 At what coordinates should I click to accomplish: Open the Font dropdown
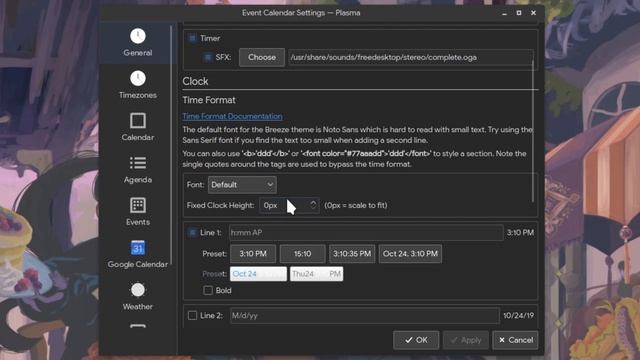242,185
